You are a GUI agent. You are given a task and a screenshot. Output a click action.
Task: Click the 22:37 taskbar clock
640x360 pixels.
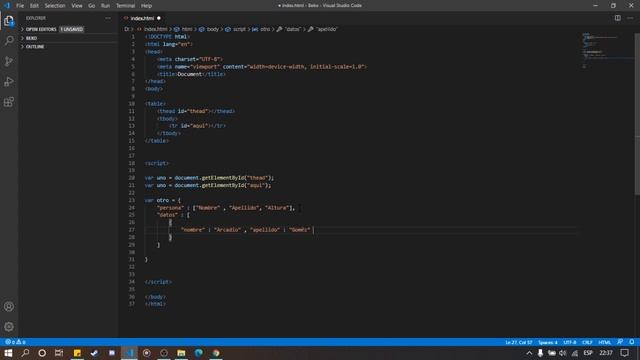click(x=606, y=353)
